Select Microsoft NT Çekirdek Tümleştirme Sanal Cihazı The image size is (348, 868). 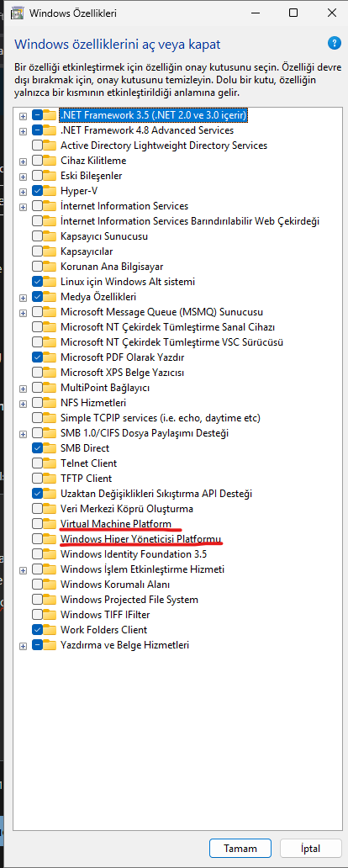click(167, 326)
